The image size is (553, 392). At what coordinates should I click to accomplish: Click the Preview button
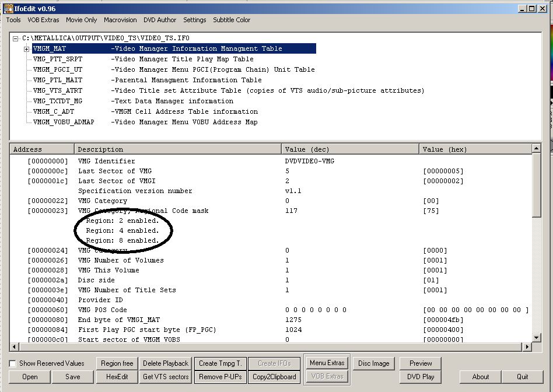[x=421, y=363]
